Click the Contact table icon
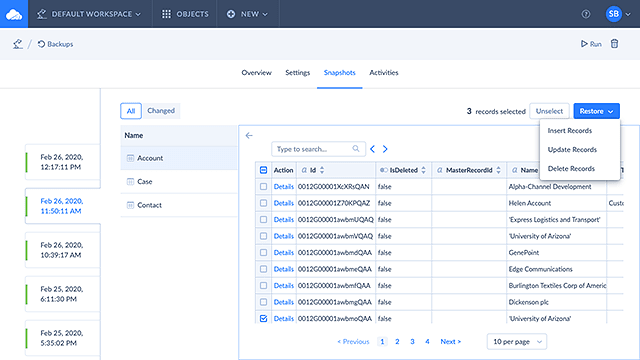This screenshot has width=640, height=360. coord(130,205)
